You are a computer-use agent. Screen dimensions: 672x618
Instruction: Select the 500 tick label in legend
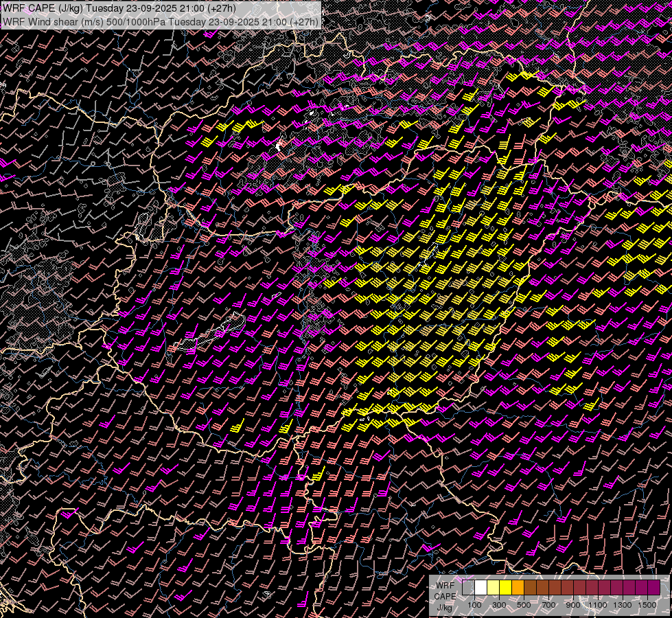point(524,605)
